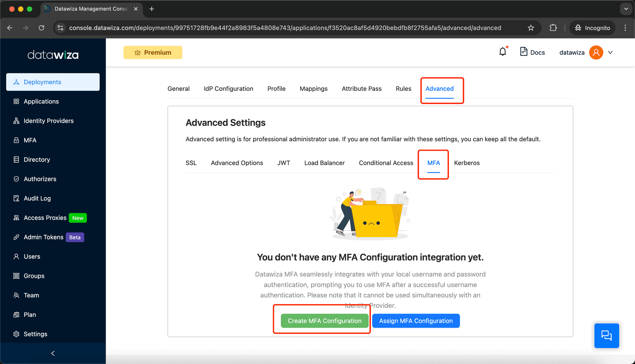
Task: Select the MFA sub-tab
Action: click(x=434, y=163)
